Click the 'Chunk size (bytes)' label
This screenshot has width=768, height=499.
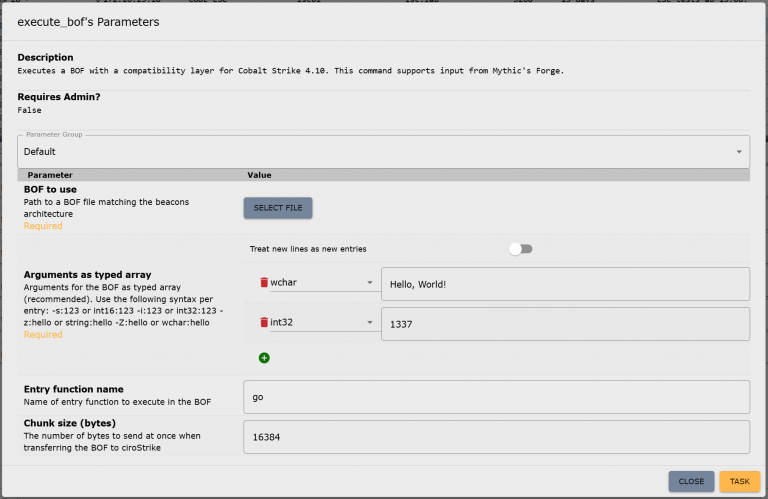72,424
